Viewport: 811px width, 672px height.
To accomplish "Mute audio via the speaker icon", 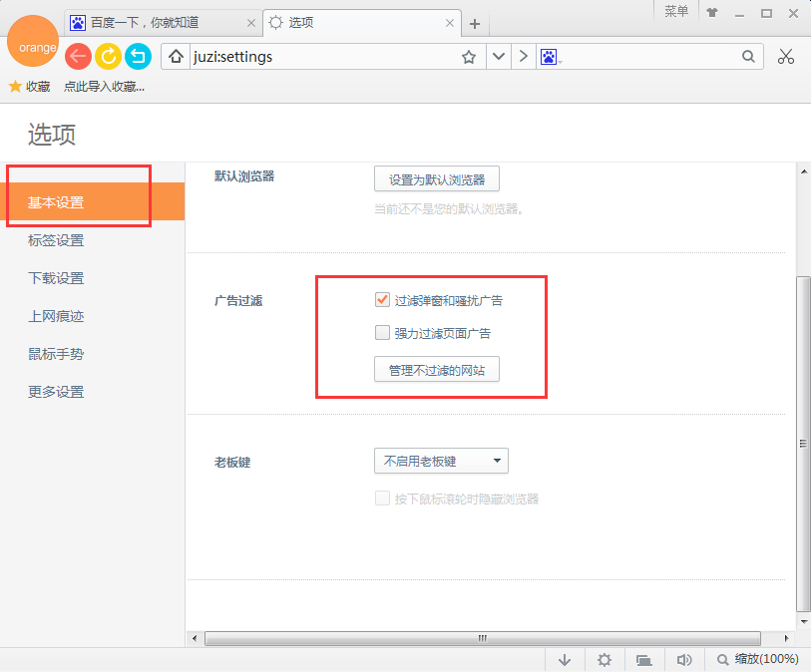I will click(684, 659).
